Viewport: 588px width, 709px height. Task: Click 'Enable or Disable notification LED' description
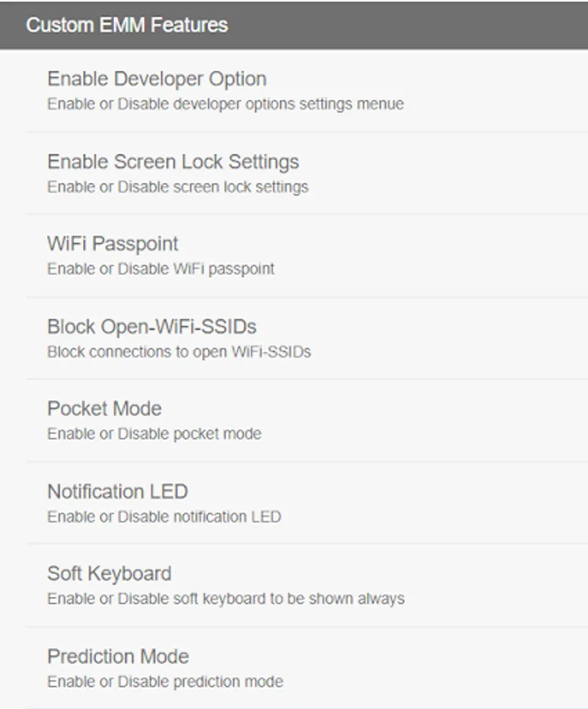(164, 516)
